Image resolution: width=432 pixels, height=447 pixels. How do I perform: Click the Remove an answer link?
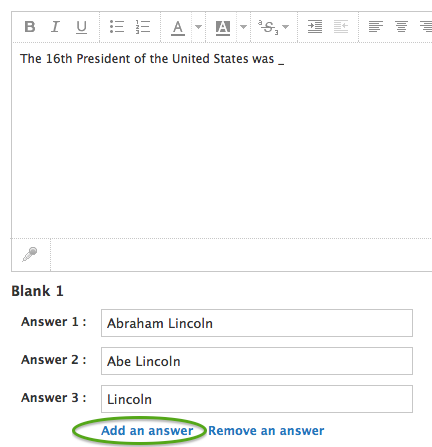[266, 431]
